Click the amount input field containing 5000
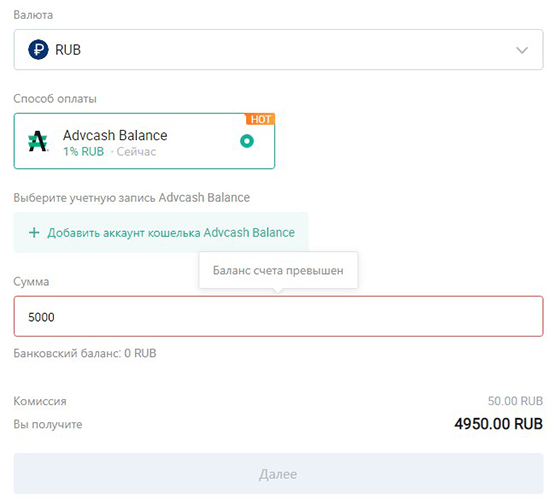Image resolution: width=558 pixels, height=500 pixels. coord(278,316)
